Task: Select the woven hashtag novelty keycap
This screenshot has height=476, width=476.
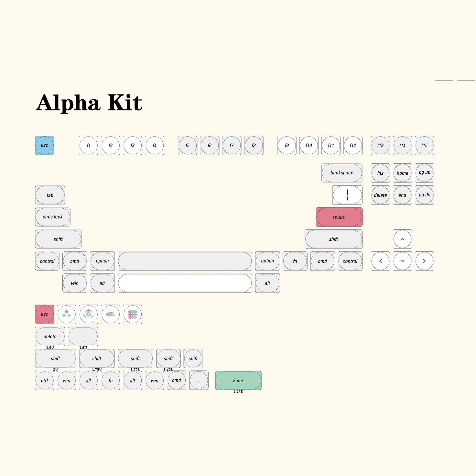Action: tap(133, 314)
